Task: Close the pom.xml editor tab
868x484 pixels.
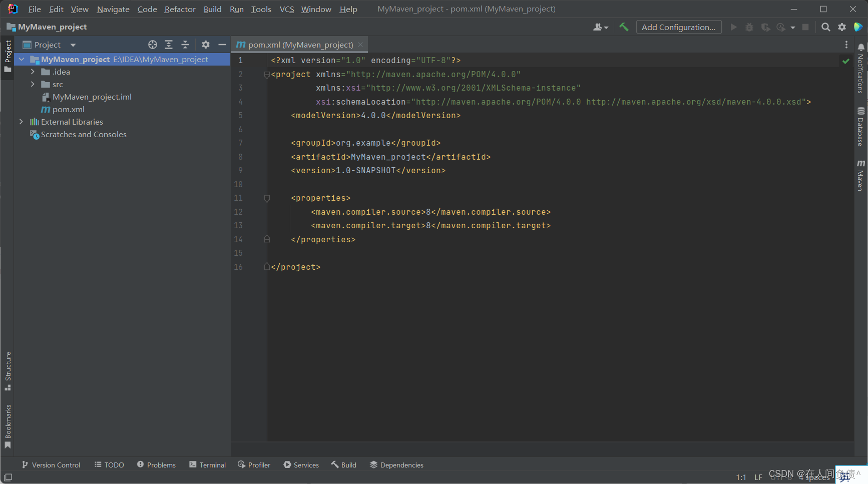Action: tap(360, 45)
